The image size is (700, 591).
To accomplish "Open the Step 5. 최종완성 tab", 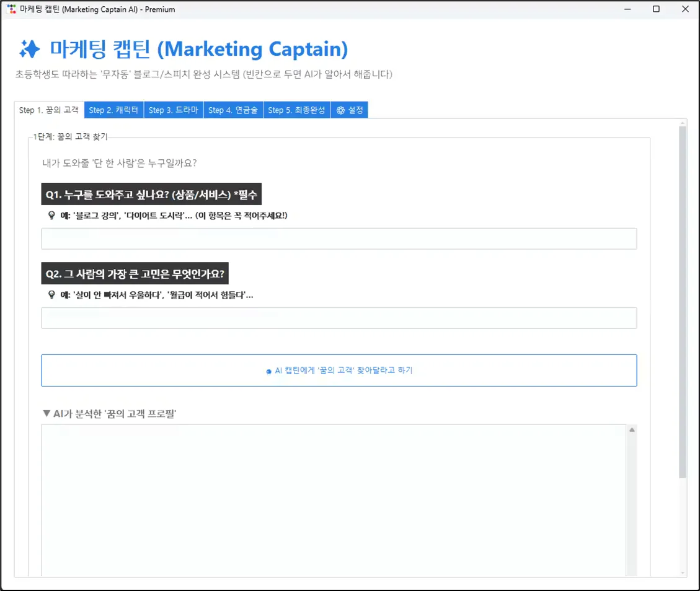I will (x=296, y=110).
